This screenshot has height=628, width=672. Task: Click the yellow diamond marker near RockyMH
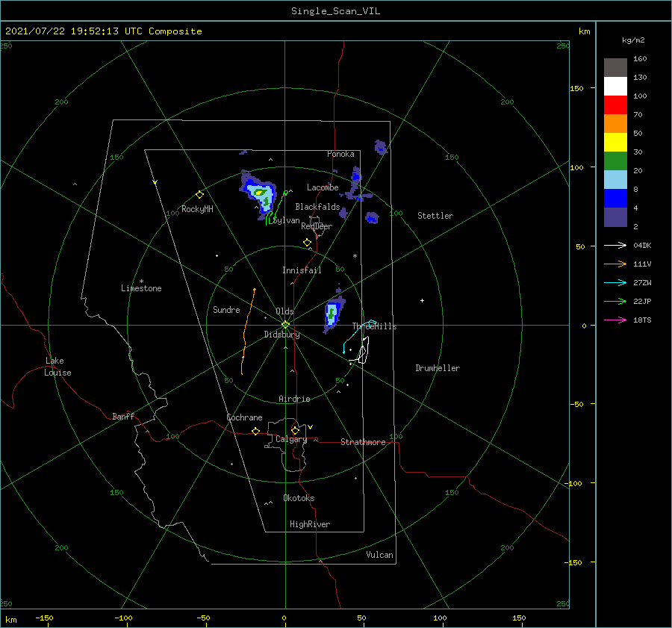click(199, 195)
